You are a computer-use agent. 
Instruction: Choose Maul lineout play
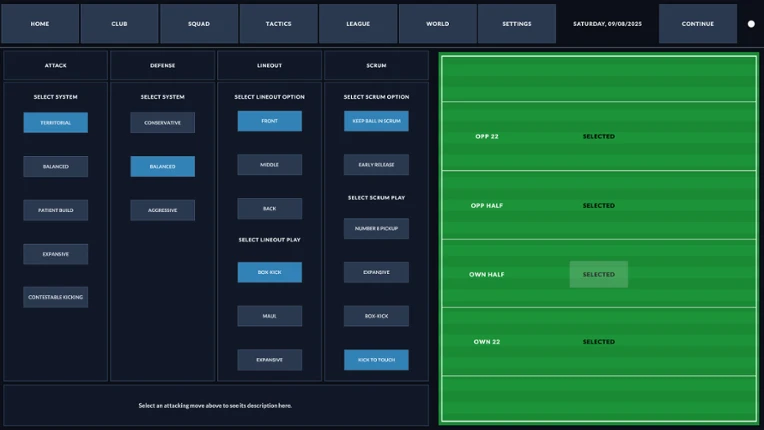point(269,316)
